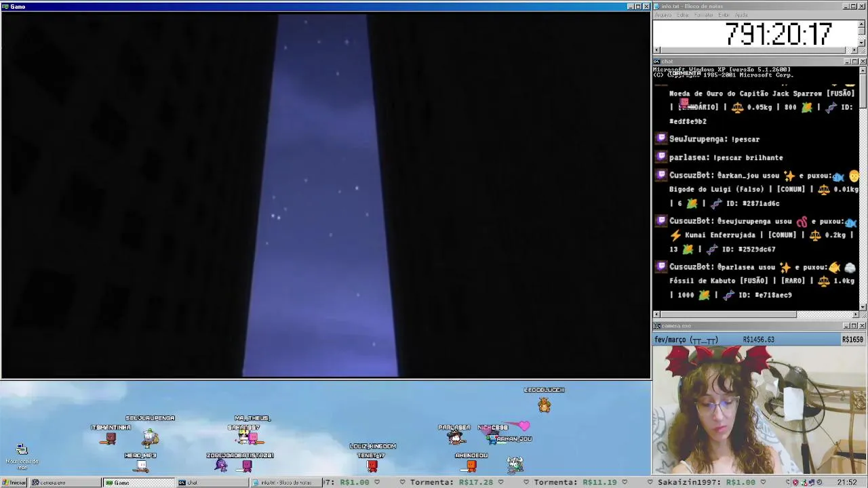The width and height of the screenshot is (868, 488).
Task: Click the blue fish icon after arkan_jou puxou
Action: click(839, 176)
